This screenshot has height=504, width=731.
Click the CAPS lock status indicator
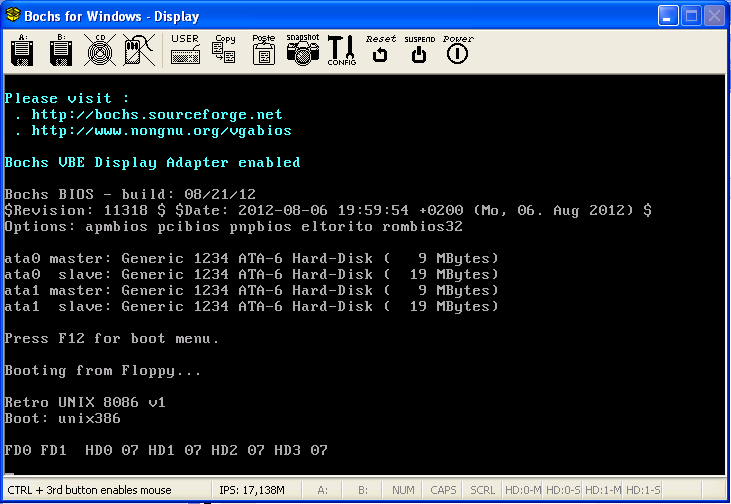(x=443, y=490)
